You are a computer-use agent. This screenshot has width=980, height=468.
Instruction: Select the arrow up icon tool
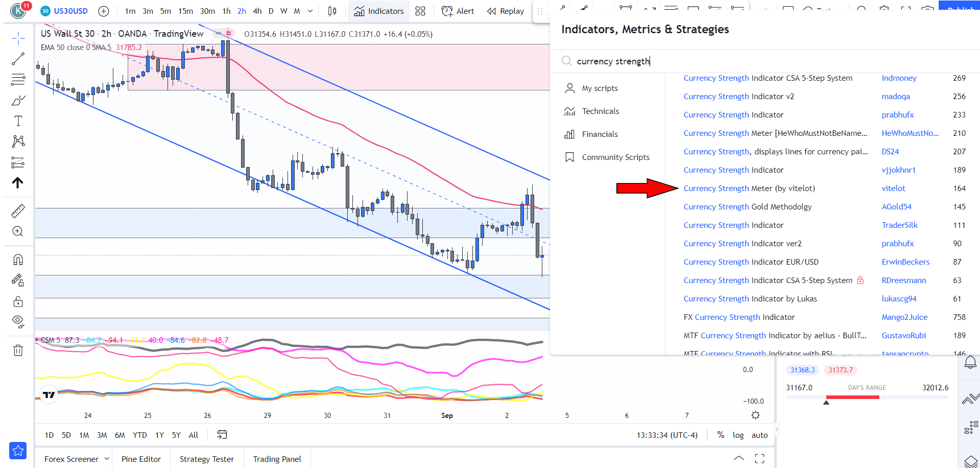click(x=18, y=182)
